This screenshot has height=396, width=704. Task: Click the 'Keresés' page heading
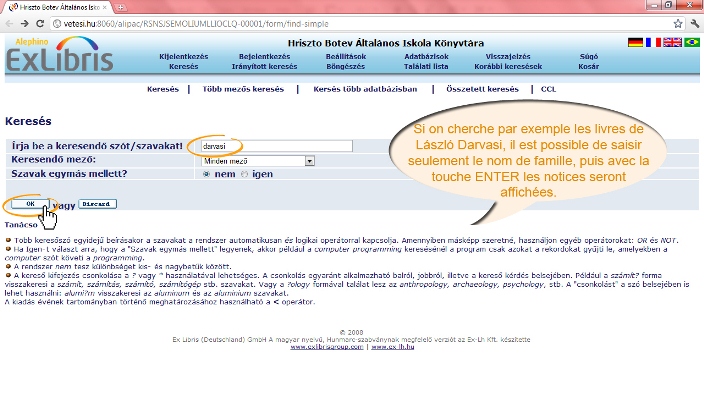[x=28, y=121]
